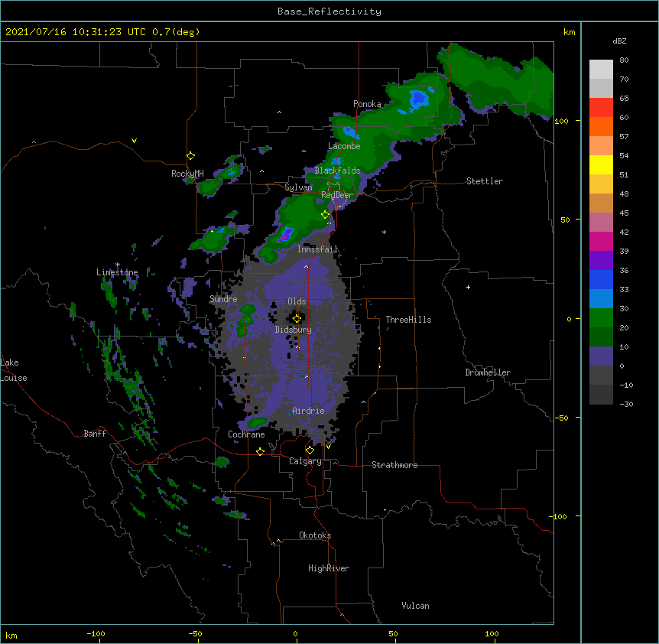Viewport: 659px width, 644px height.
Task: Click the RedDeer city label
Action: [x=337, y=195]
